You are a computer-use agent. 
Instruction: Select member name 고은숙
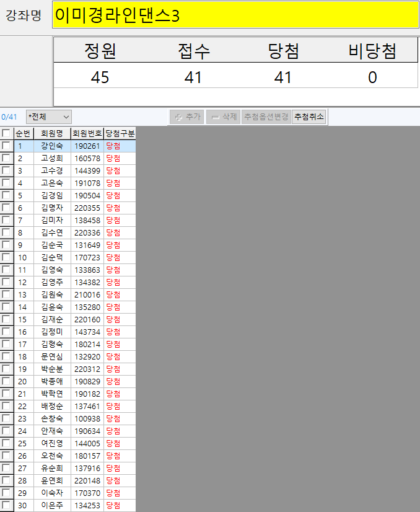coord(52,183)
